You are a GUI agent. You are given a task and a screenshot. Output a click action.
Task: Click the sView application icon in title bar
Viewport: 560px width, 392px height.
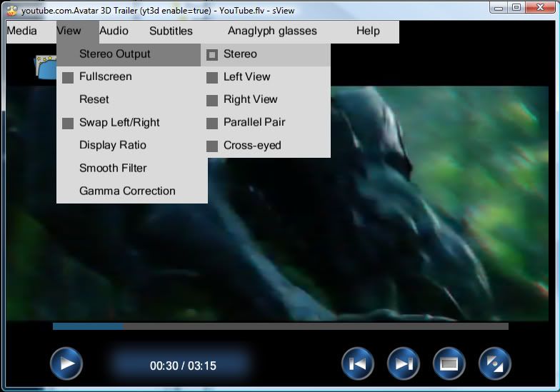coord(12,10)
